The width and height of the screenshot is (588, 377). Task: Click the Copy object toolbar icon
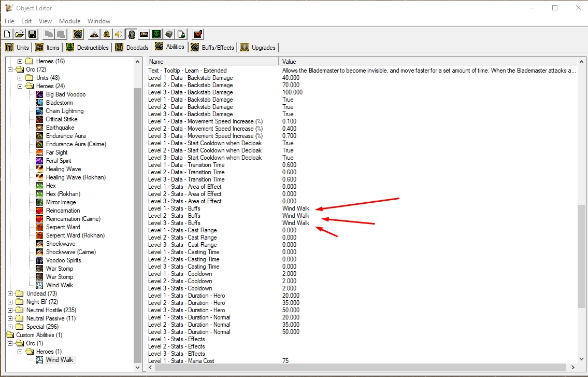[x=49, y=34]
